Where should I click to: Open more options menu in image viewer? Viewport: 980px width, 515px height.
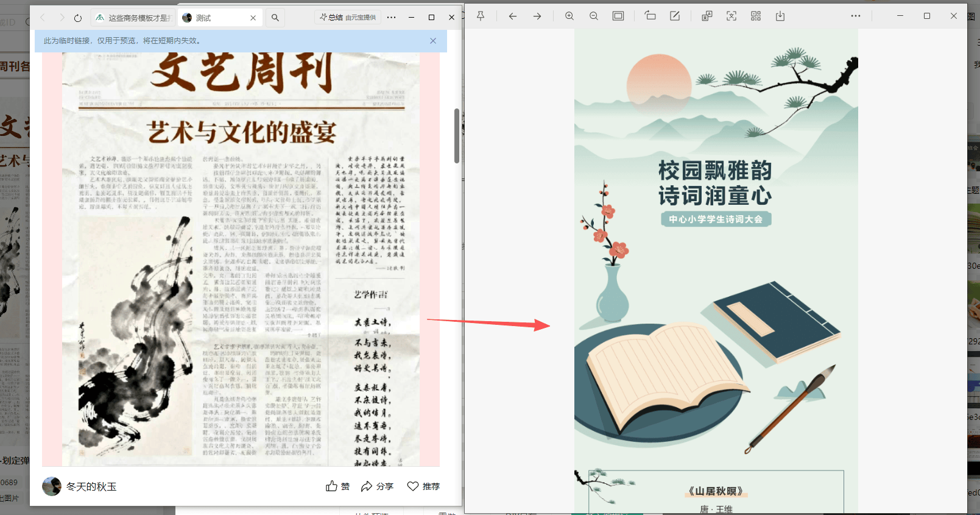click(x=856, y=16)
